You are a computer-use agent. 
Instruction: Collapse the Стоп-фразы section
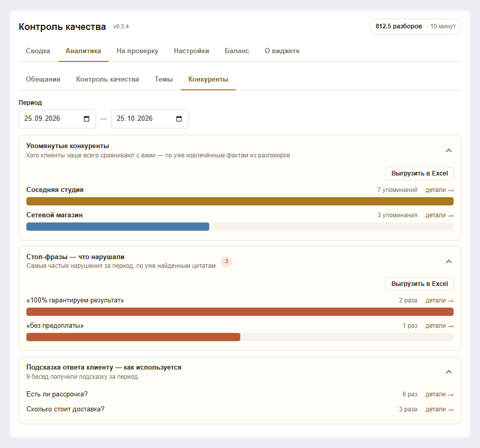[x=448, y=262]
